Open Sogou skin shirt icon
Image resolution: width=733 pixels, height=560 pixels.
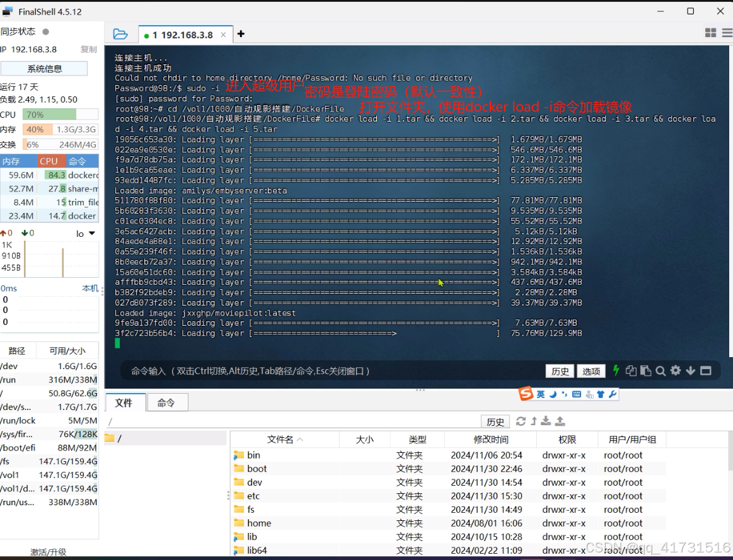[601, 394]
